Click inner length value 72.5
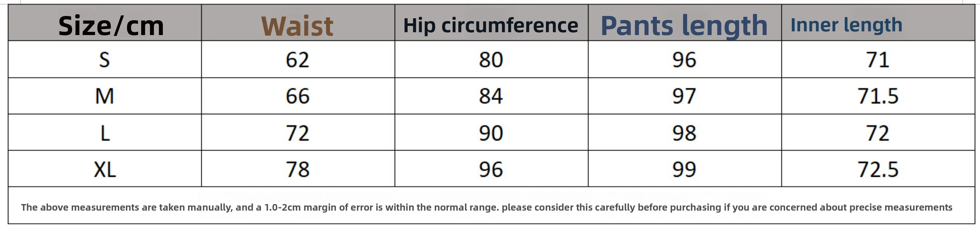 [x=877, y=169]
